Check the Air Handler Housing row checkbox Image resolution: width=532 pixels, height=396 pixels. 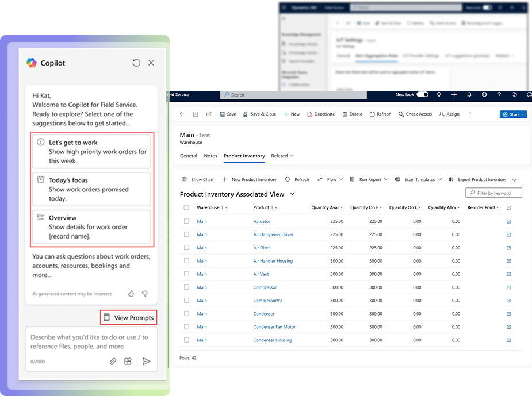coord(186,261)
